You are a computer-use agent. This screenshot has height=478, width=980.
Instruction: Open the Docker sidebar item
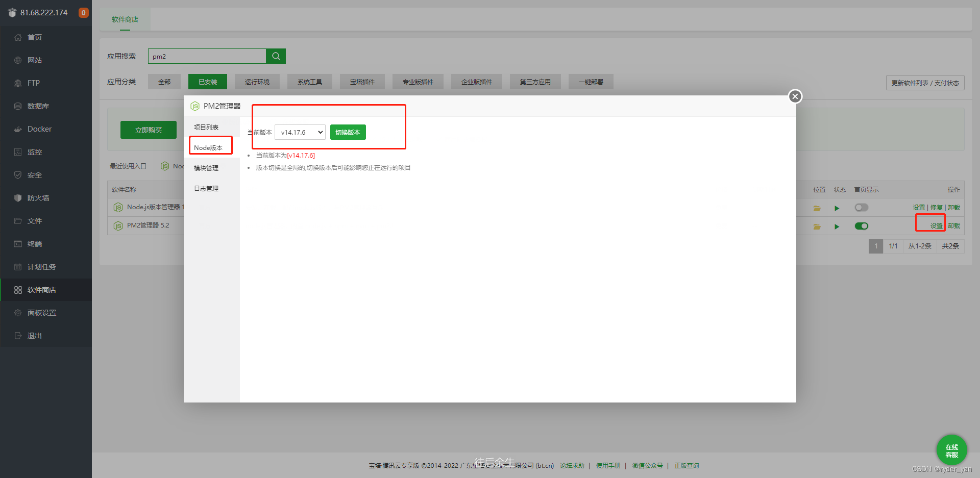coord(46,129)
